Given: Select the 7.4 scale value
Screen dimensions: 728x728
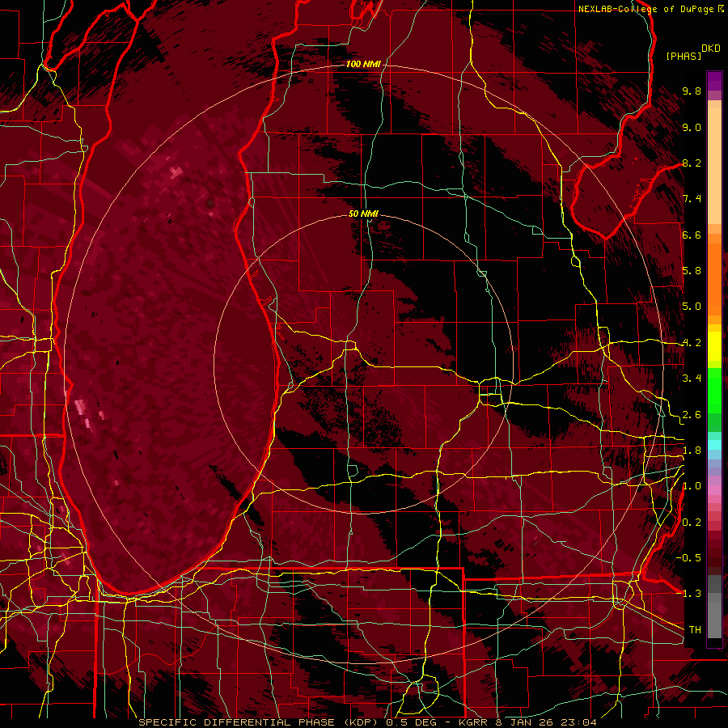Looking at the screenshot, I should click(x=692, y=199).
